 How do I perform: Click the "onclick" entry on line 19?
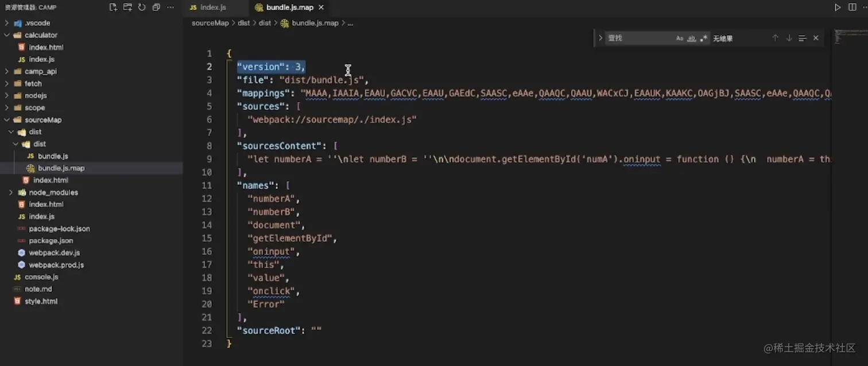[x=271, y=291]
